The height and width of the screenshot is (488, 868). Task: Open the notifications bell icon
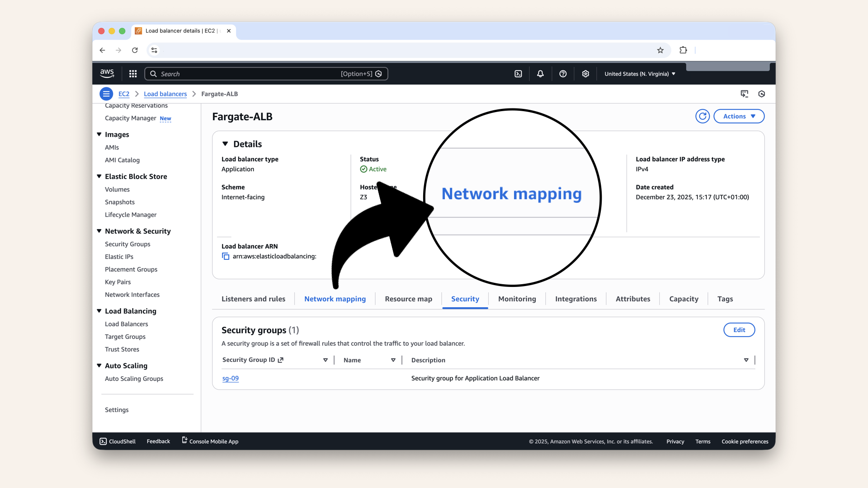(x=540, y=74)
